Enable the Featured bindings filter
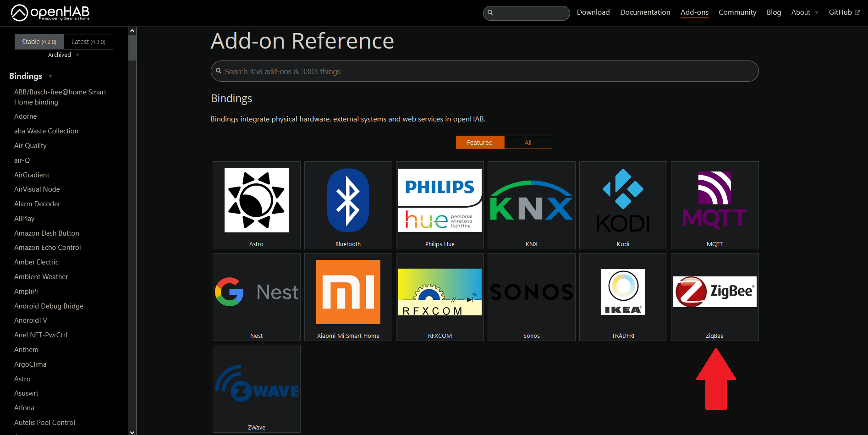Image resolution: width=868 pixels, height=435 pixels. pos(479,142)
